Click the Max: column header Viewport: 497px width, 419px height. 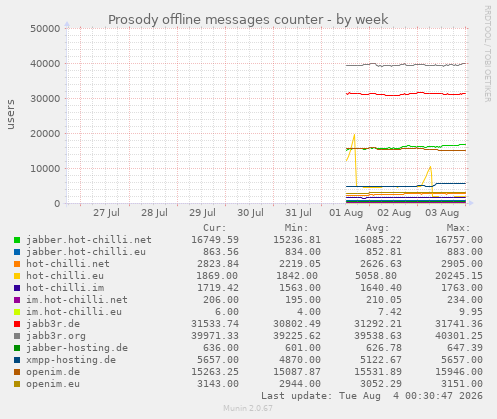point(458,228)
